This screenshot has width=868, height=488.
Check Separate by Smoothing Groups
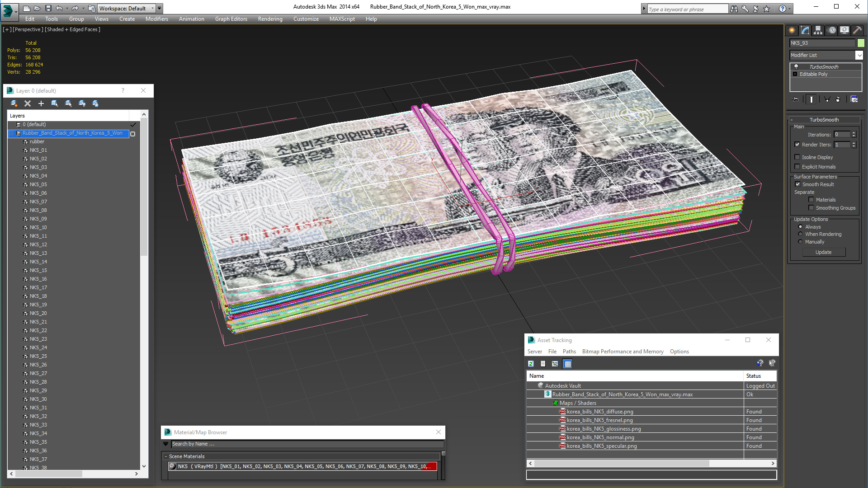(x=811, y=208)
